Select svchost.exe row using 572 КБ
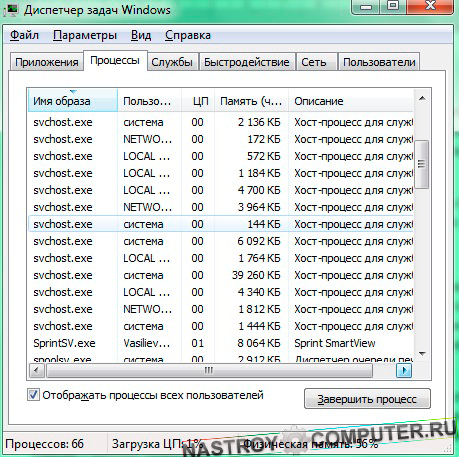Screen dimensions: 459x457 point(221,156)
